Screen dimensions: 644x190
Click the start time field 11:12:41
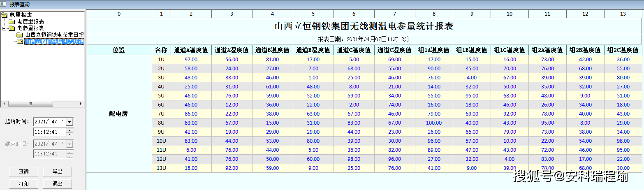[x=49, y=132]
